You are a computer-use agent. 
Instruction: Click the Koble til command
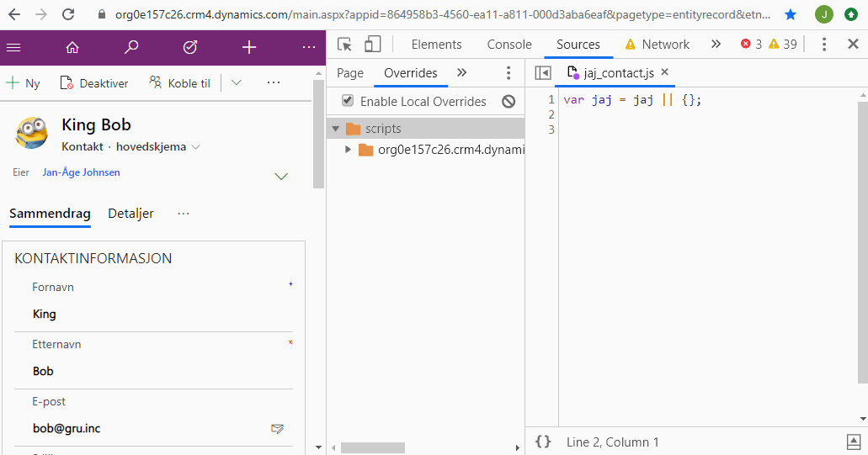coord(180,83)
